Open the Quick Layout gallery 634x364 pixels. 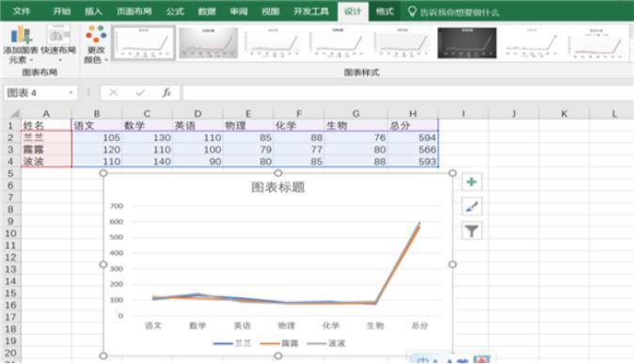pos(58,44)
